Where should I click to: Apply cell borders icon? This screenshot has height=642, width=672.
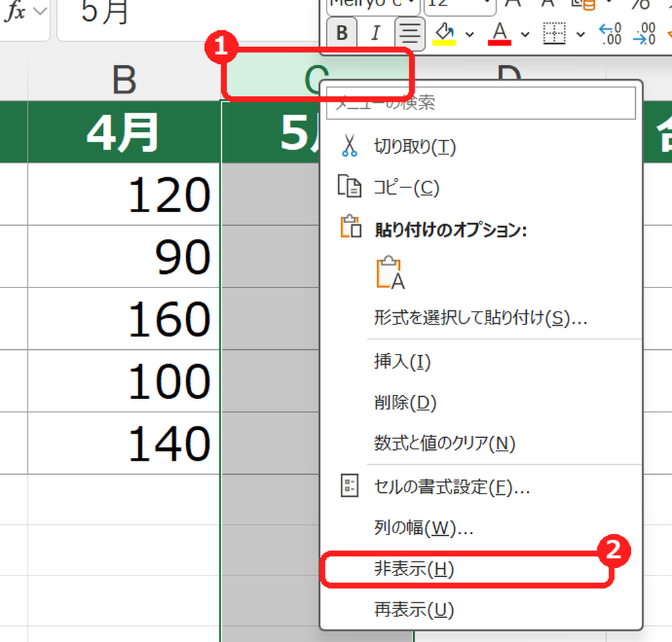554,33
